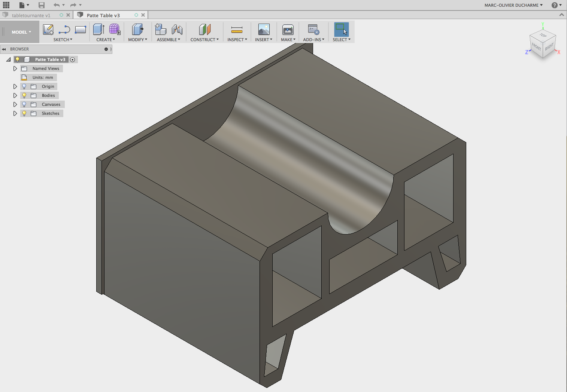The image size is (567, 392).
Task: Open the File menu document icon
Action: coord(22,5)
